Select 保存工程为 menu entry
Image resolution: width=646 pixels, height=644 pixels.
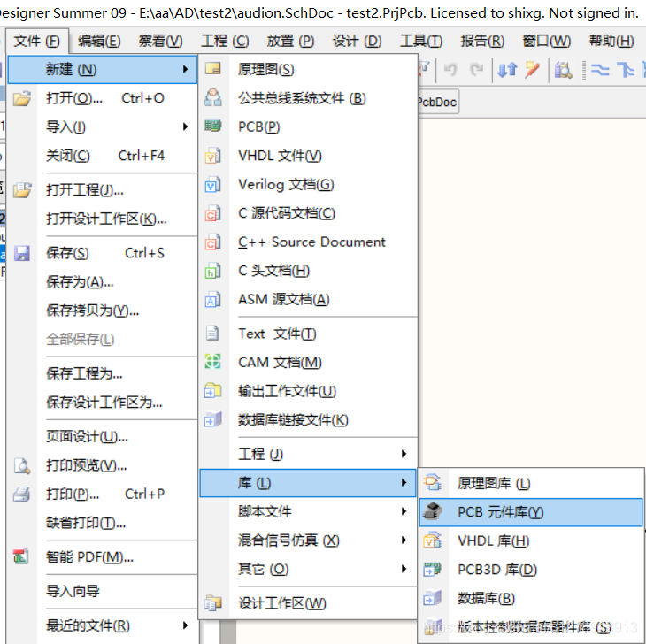(x=85, y=373)
